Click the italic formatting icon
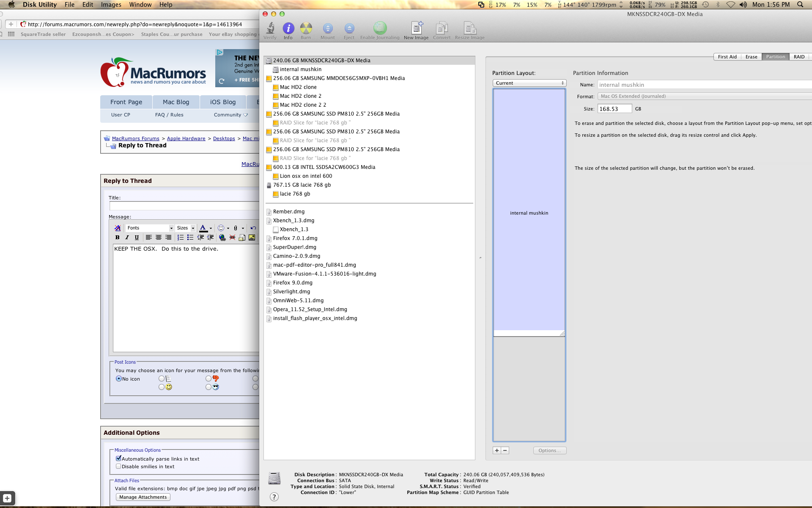The image size is (812, 508). click(x=127, y=237)
